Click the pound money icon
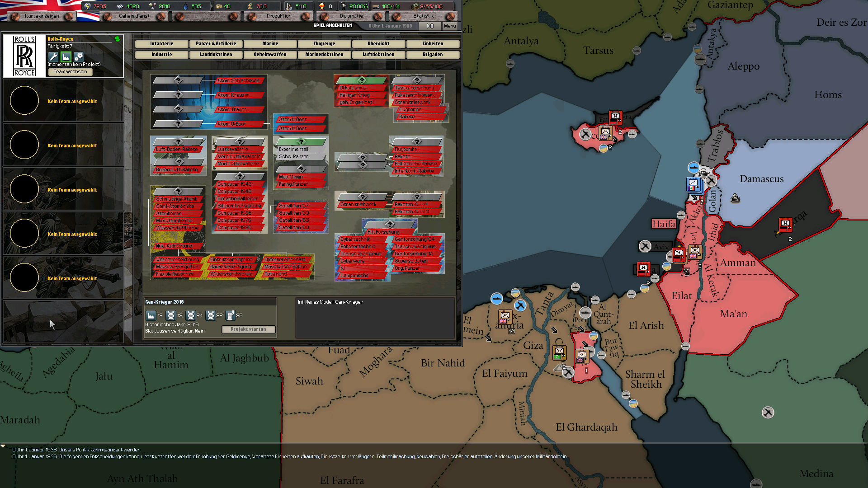The height and width of the screenshot is (488, 868). (250, 6)
